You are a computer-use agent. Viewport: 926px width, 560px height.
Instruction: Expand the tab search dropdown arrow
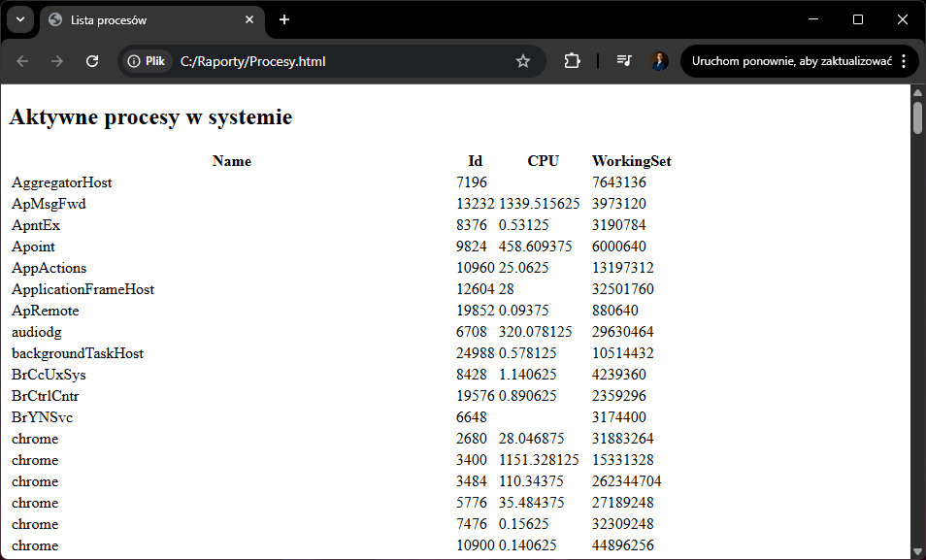pos(19,19)
